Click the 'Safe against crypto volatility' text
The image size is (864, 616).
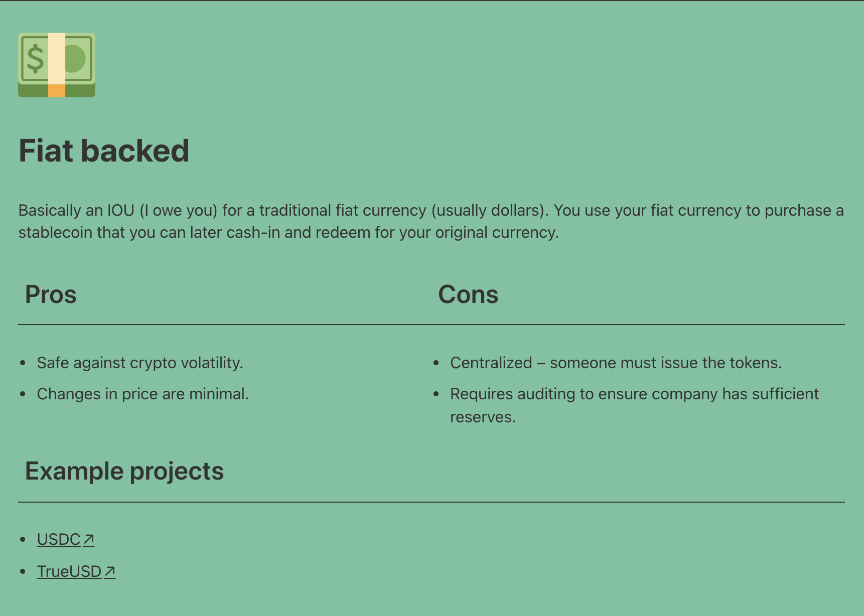140,363
